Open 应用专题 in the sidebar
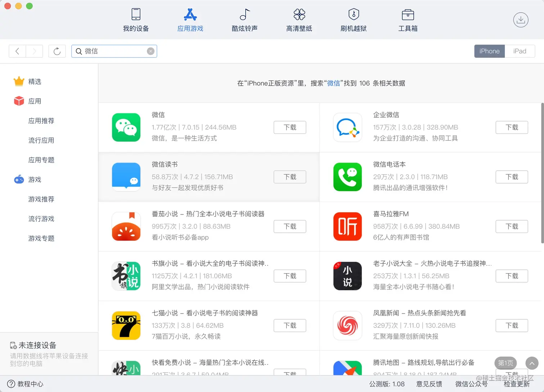This screenshot has height=392, width=544. [41, 160]
